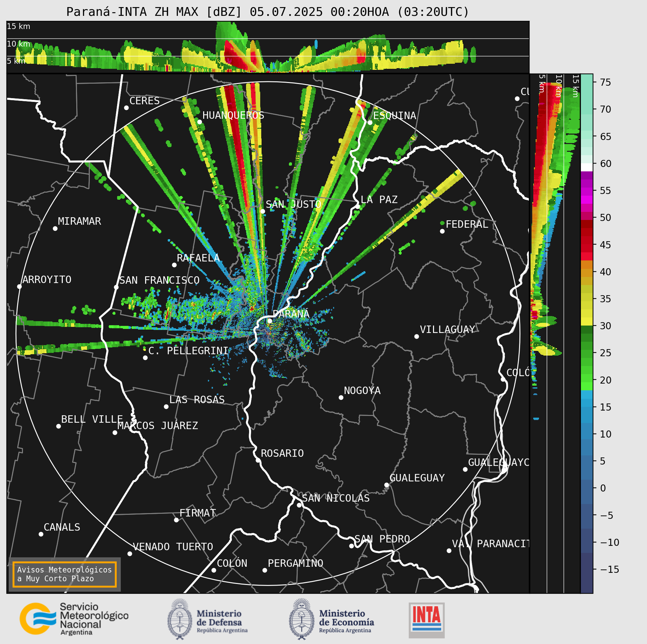The image size is (647, 644).
Task: Click the VILLAGUAY city marker dot
Action: click(x=416, y=336)
